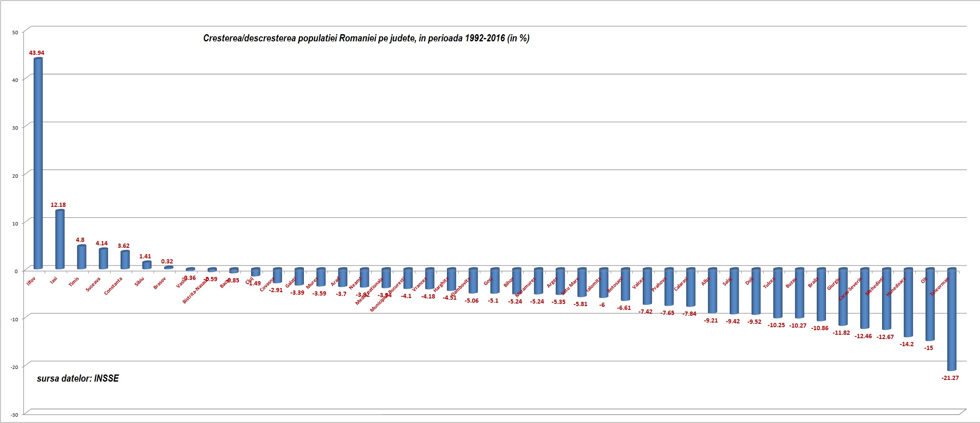Select the Iasi bar in the chart
This screenshot has width=980, height=423.
[x=60, y=239]
